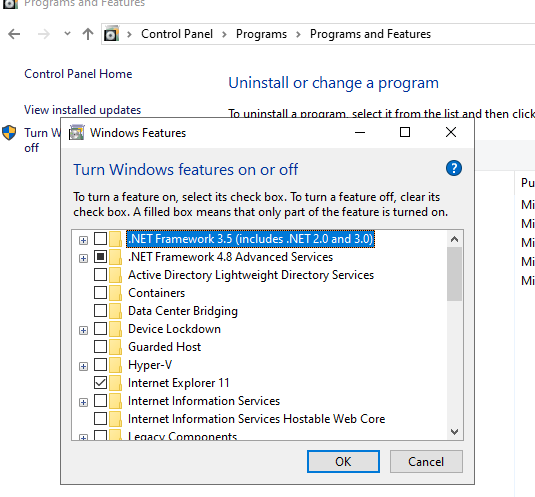This screenshot has height=497, width=535.
Task: Click the Windows Features title bar icon
Action: click(76, 132)
